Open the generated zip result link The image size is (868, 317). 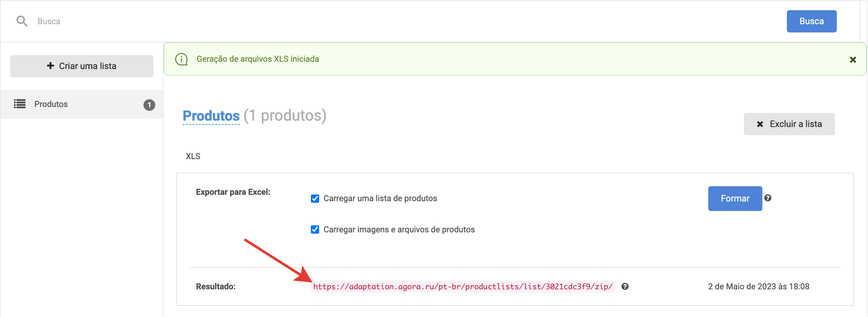(463, 287)
